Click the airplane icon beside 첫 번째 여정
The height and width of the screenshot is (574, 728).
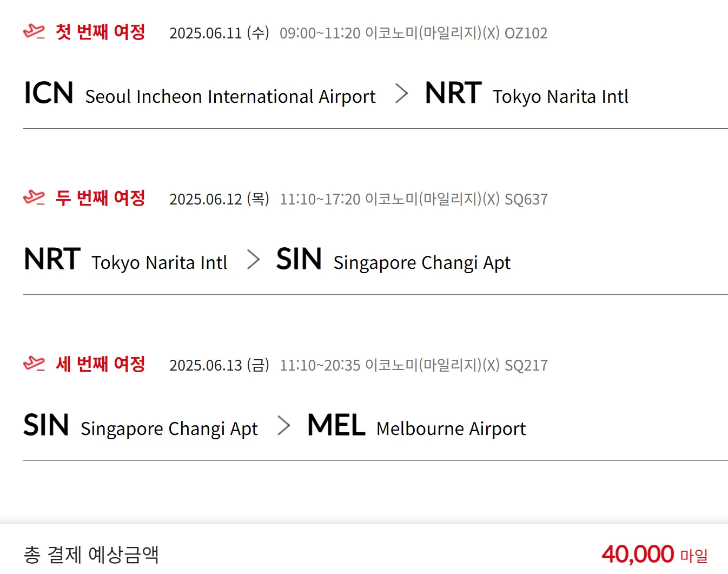[34, 32]
